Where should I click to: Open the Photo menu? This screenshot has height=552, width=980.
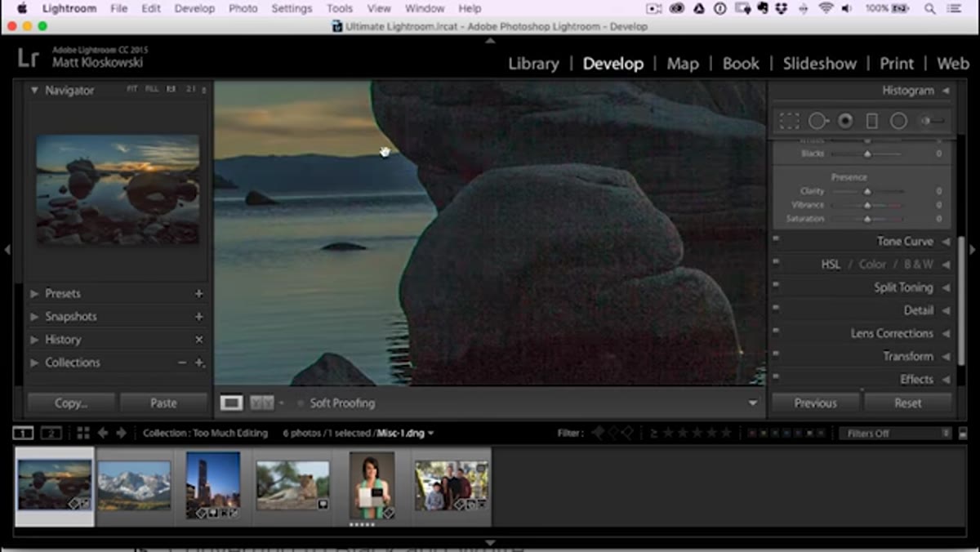coord(243,8)
